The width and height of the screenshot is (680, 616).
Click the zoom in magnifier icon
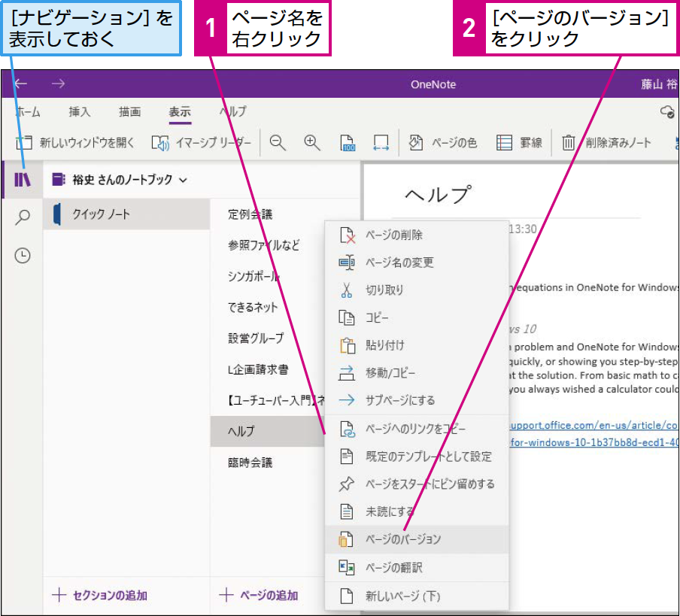coord(312,142)
